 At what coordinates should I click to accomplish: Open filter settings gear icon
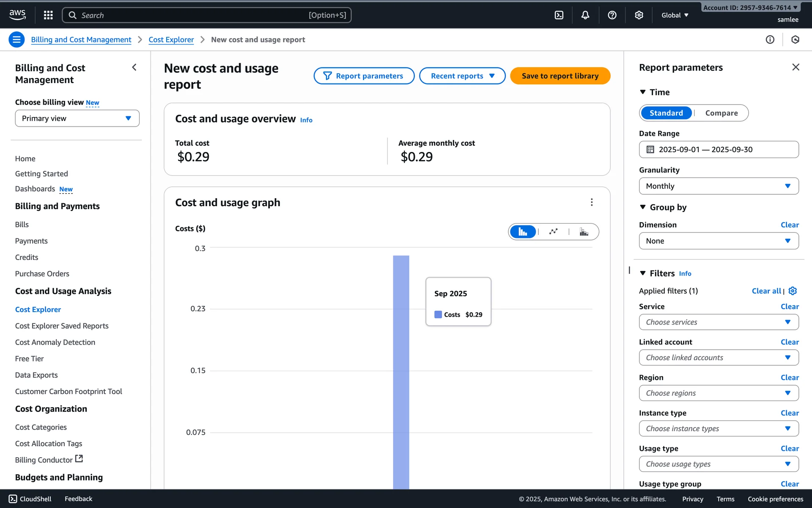click(793, 291)
